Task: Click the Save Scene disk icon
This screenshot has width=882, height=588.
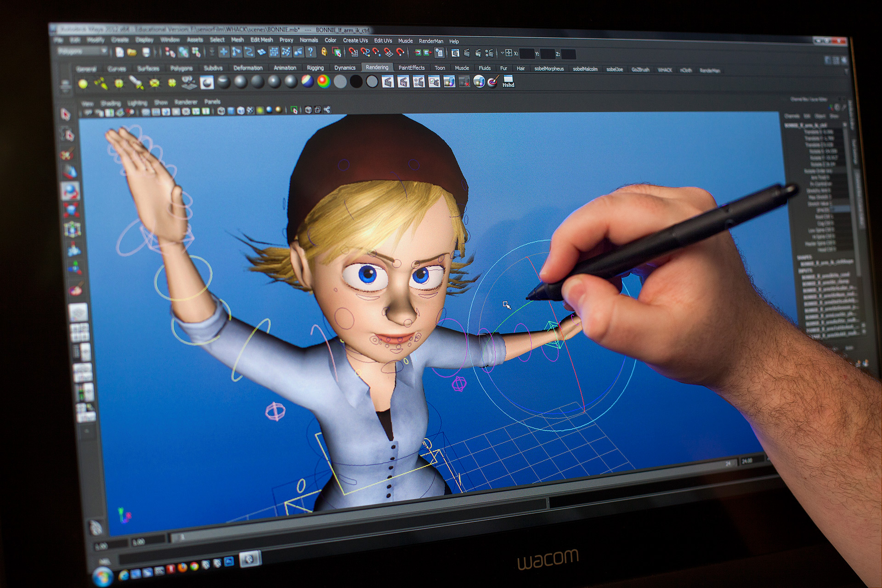Action: [x=146, y=52]
